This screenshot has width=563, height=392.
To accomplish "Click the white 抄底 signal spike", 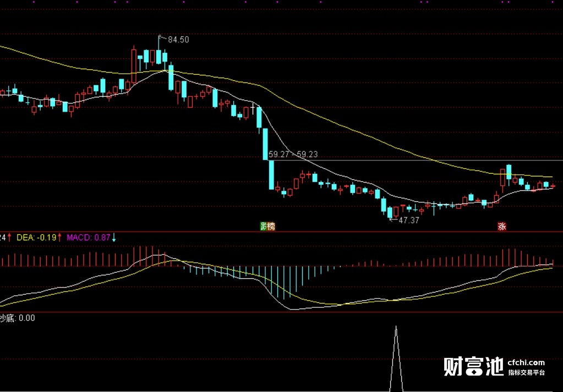I will click(x=396, y=358).
